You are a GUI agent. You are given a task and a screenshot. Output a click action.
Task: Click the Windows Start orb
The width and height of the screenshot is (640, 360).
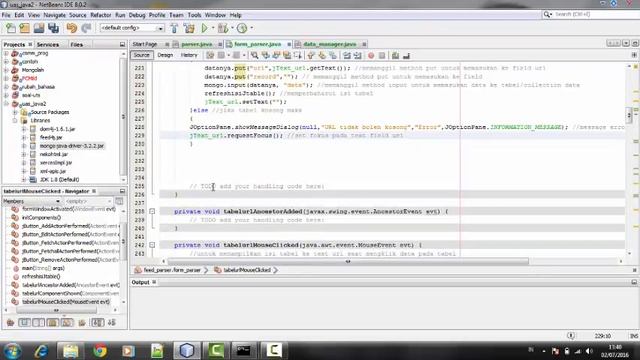[12, 351]
